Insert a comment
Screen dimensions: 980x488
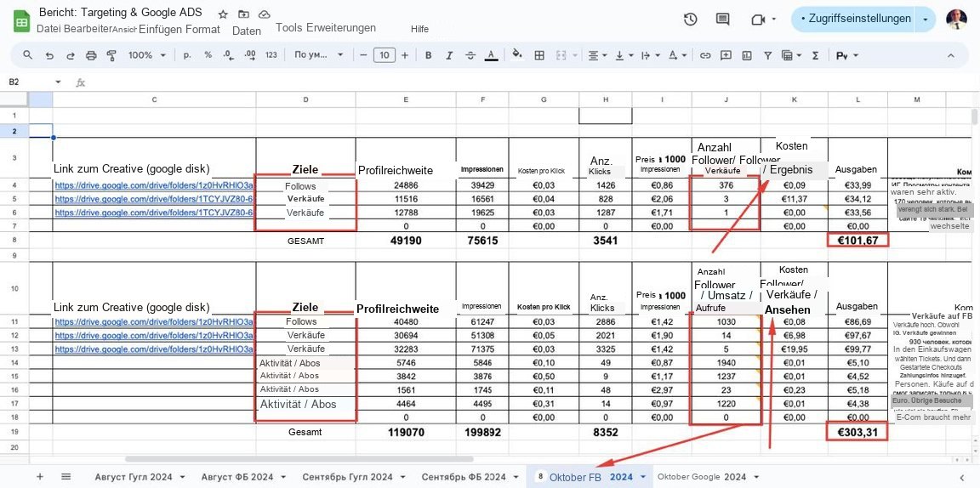pyautogui.click(x=726, y=55)
